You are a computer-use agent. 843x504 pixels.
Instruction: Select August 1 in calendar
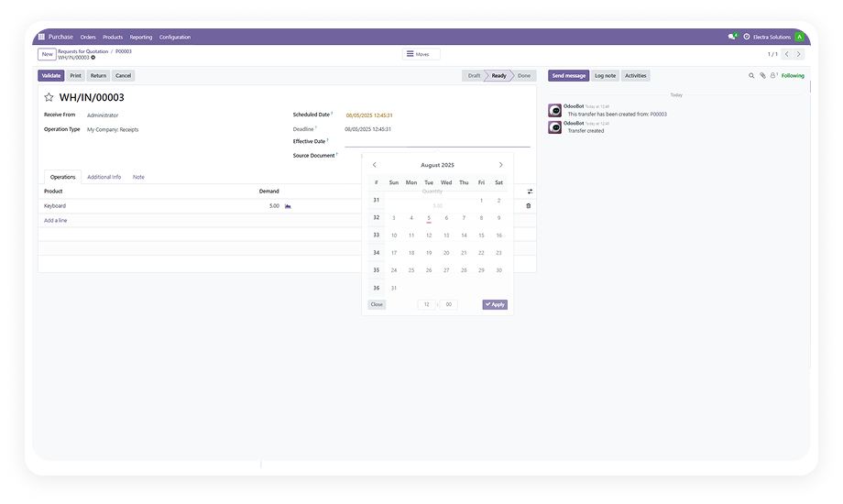[x=481, y=200]
